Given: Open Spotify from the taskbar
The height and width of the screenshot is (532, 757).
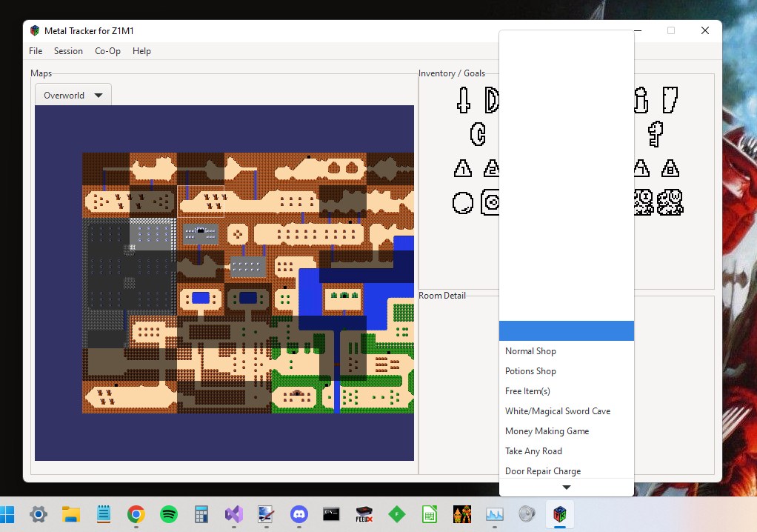Looking at the screenshot, I should [x=168, y=514].
